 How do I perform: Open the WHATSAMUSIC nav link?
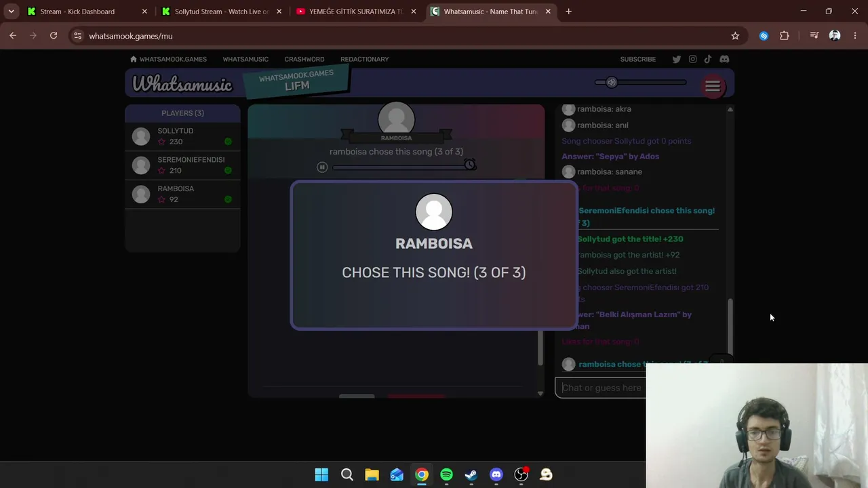245,59
